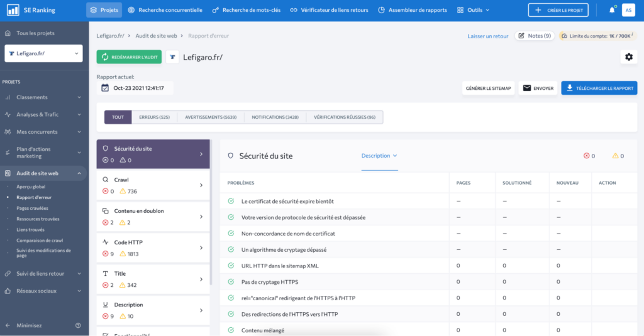Open the Crawl category chevron

tap(201, 185)
